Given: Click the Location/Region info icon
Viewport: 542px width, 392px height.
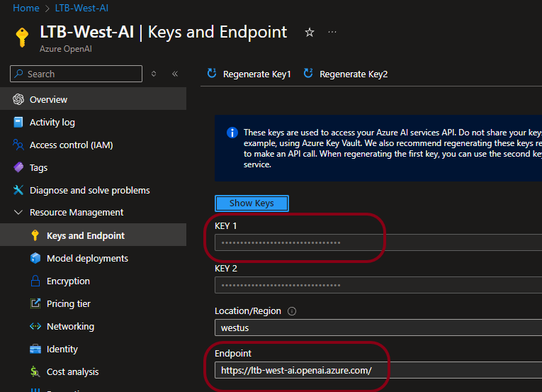Looking at the screenshot, I should point(292,311).
